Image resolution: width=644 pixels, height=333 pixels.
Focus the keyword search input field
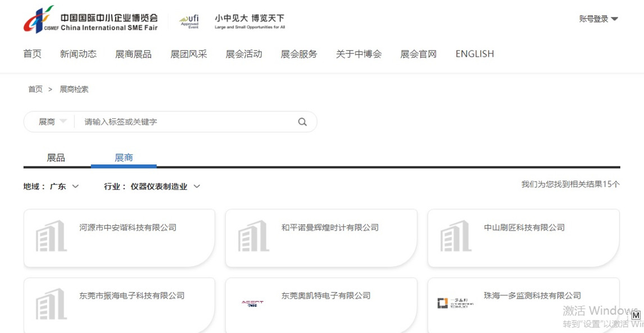[x=185, y=121]
